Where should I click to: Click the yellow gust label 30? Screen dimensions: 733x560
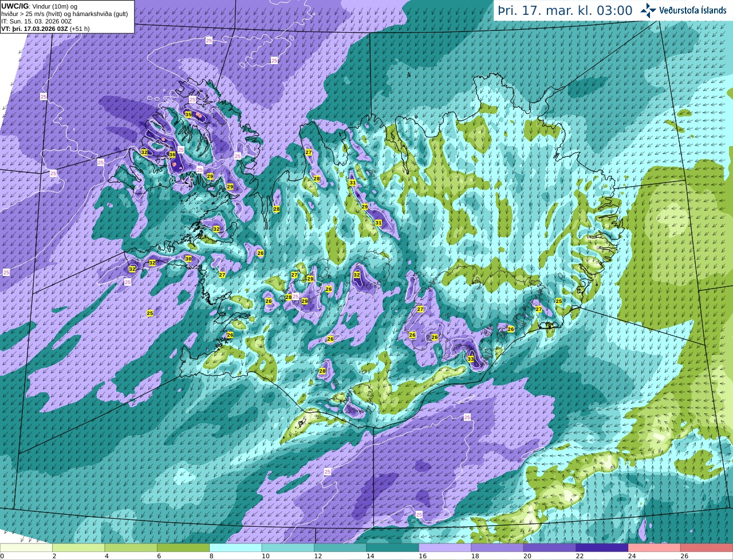[188, 259]
